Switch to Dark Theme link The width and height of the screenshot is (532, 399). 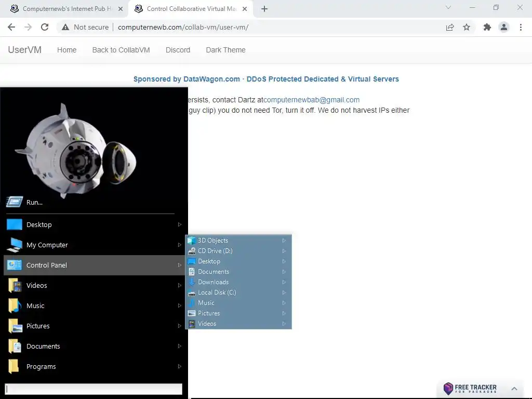click(225, 50)
